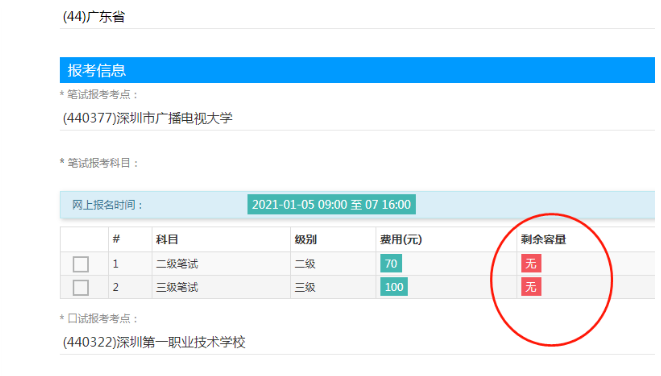Screen dimensions: 661x376
Task: Check the 二级笔试 row checkbox
Action: 81,264
